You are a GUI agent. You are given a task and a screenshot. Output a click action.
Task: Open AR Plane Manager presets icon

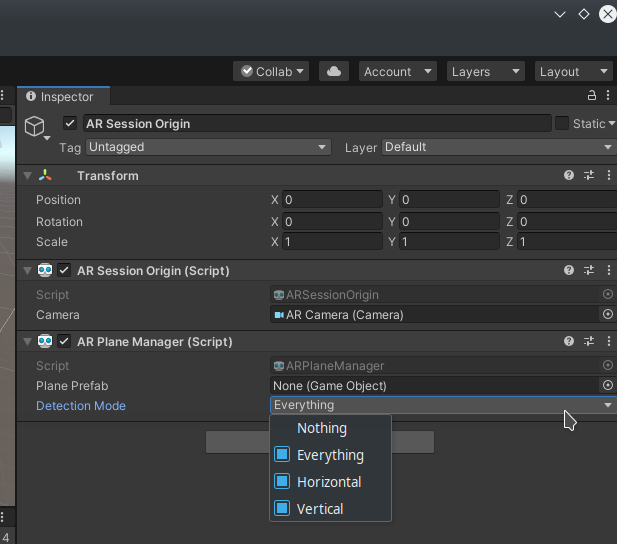[x=589, y=341]
